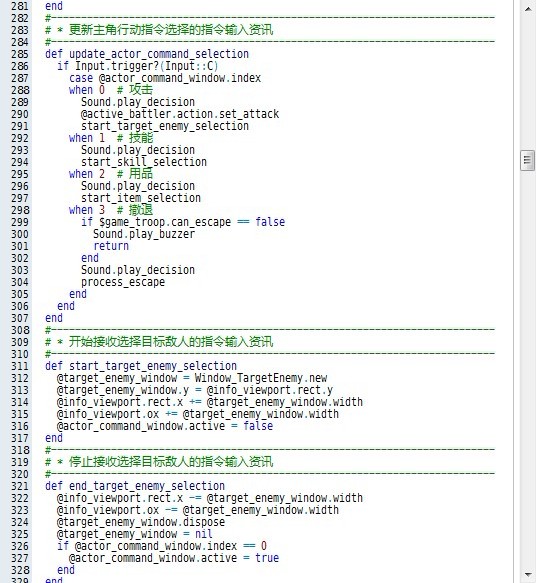Click '@active_battler.action.set_attack' text
The image size is (536, 583).
[180, 114]
